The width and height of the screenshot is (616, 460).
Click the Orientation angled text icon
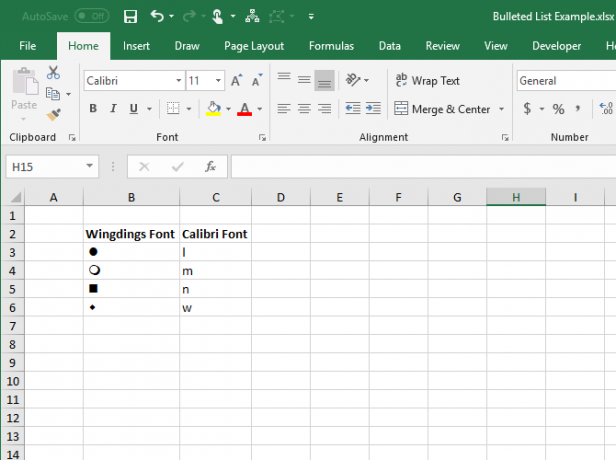(352, 80)
